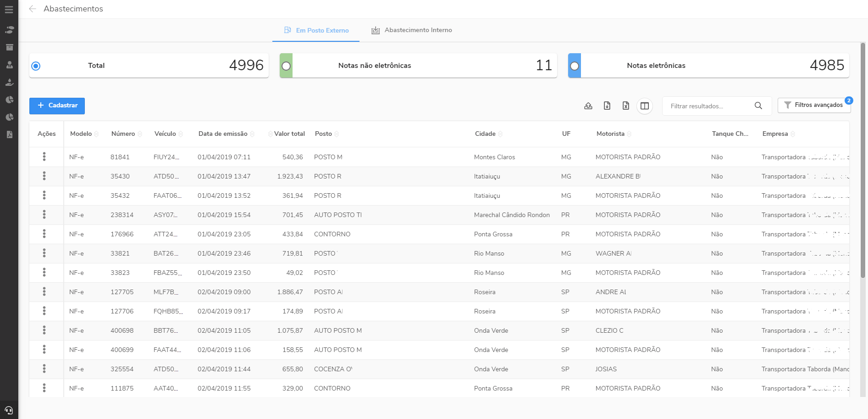Select Notas não eletrônicas radio button

click(x=286, y=66)
